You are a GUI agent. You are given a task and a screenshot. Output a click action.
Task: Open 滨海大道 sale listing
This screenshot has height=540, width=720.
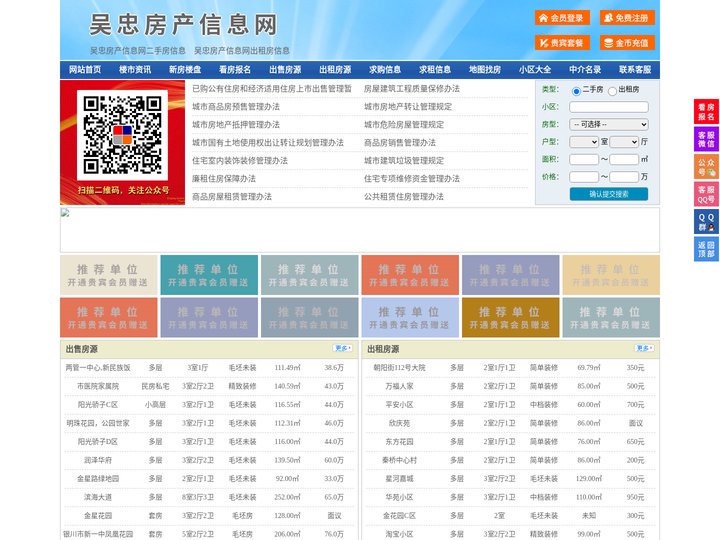[x=98, y=497]
